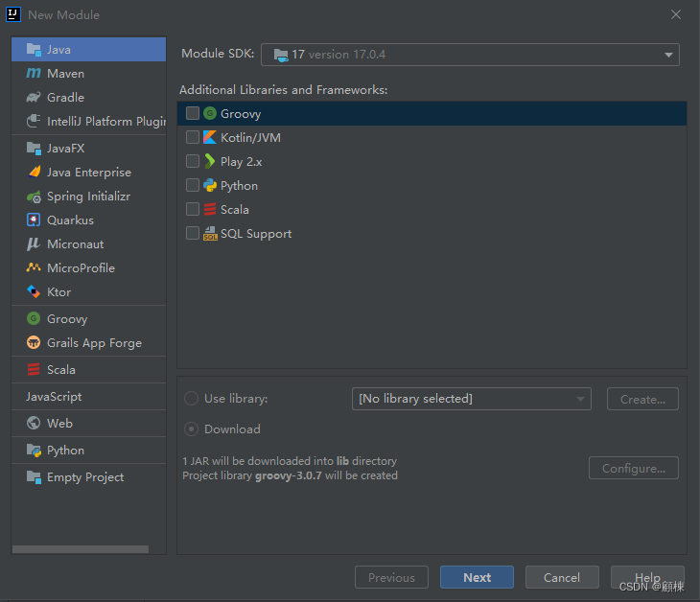Click the Java Enterprise flame icon
Screen dimensions: 700x602
(x=35, y=172)
